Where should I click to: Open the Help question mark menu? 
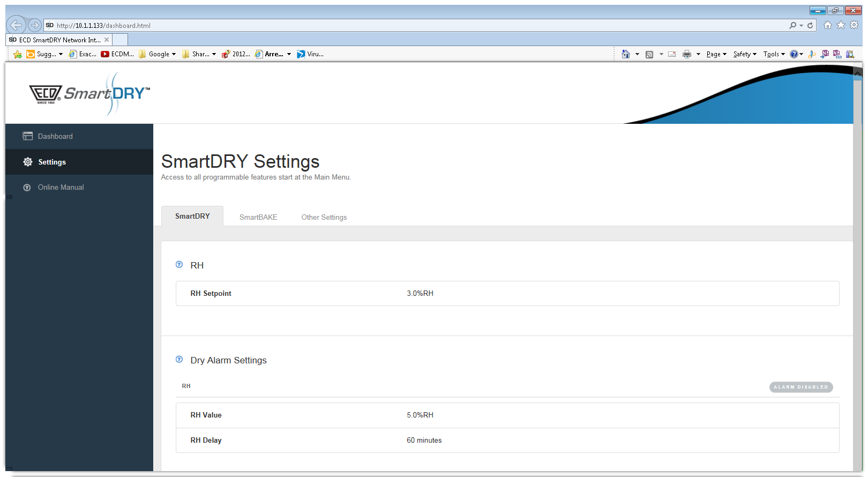796,54
